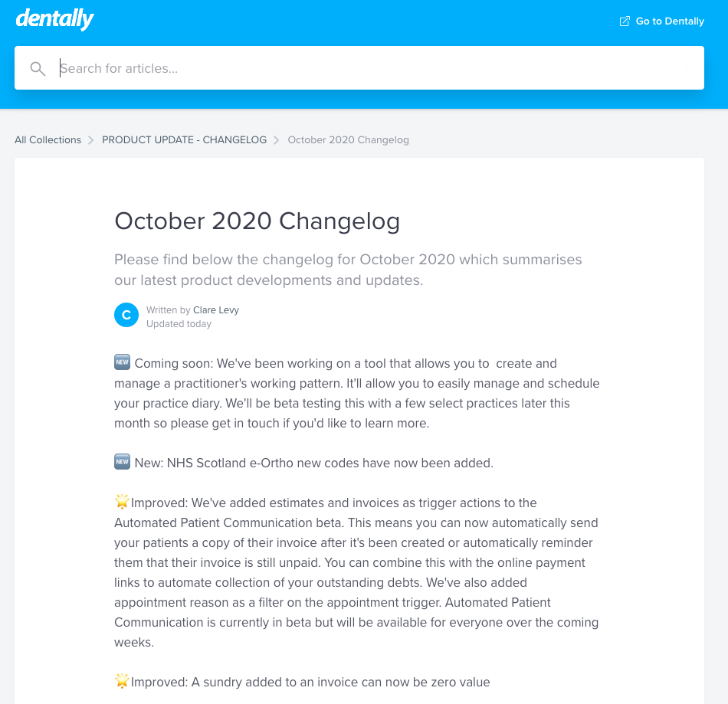Click the external link icon beside Go to Dentally
Viewport: 728px width, 704px height.
pyautogui.click(x=625, y=21)
